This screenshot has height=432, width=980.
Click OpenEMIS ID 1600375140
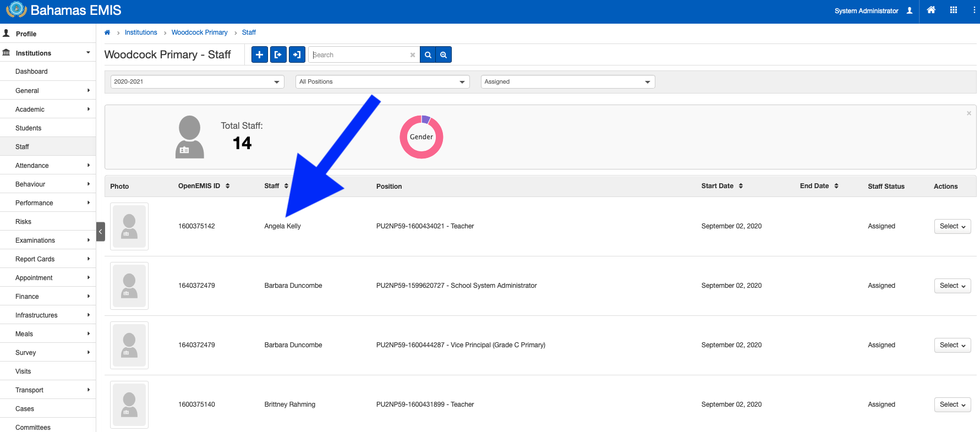(196, 404)
